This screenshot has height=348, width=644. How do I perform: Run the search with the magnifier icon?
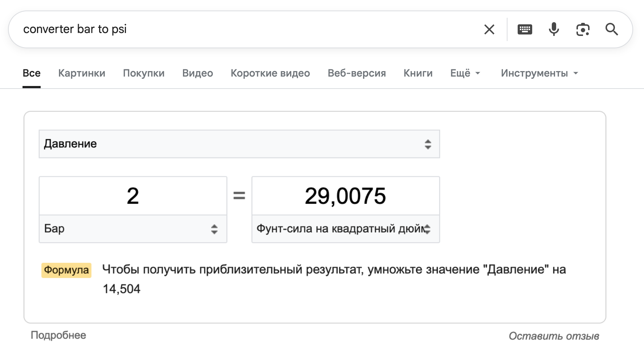[x=612, y=29]
